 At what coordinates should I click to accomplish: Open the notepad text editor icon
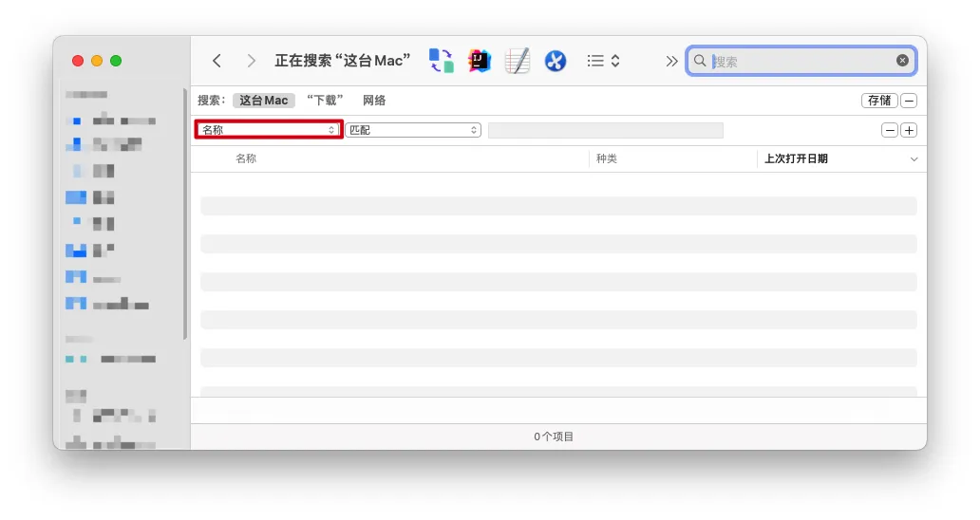[x=518, y=61]
